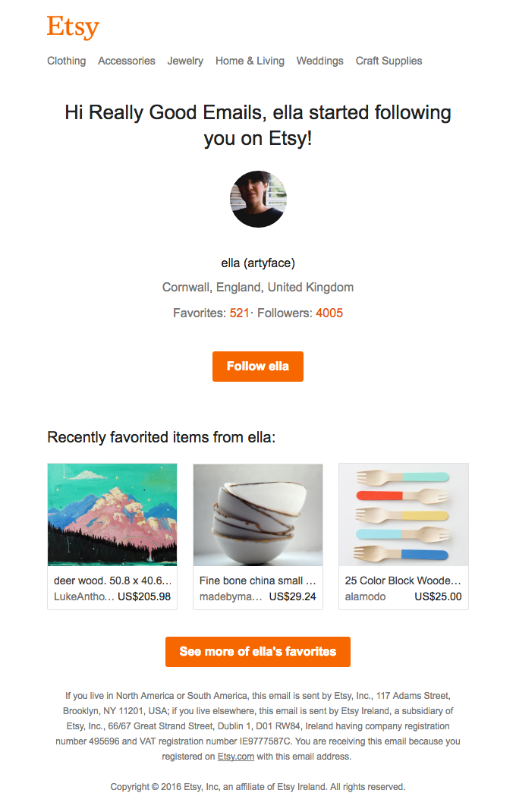
Task: Click the Fine bone china item title
Action: (x=258, y=581)
